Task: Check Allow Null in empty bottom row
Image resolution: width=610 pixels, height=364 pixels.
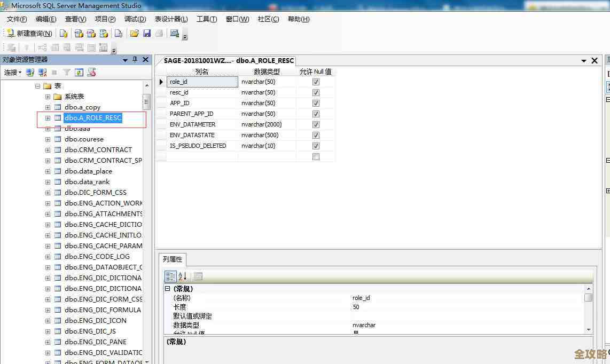Action: [x=316, y=156]
